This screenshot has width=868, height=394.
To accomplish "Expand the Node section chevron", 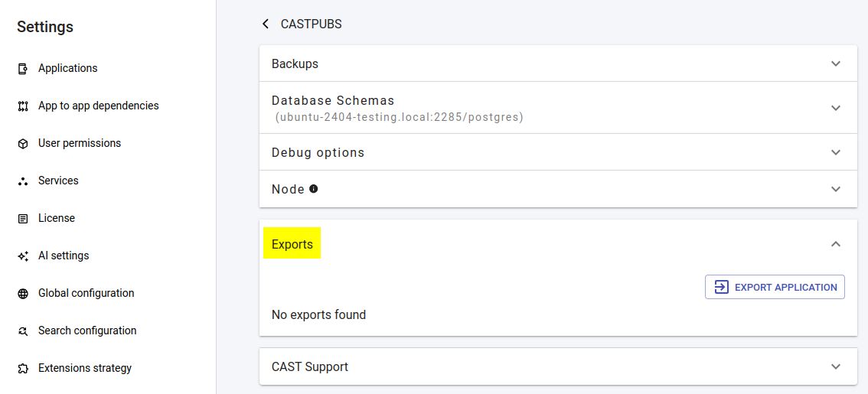I will [836, 189].
